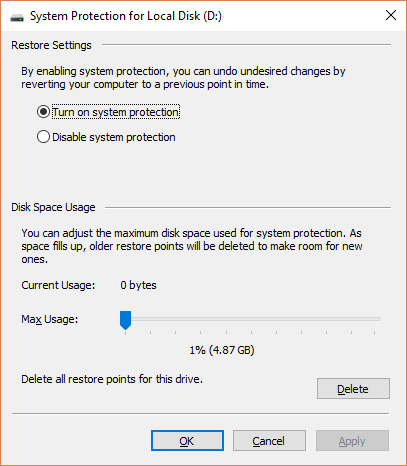Click the "Restore Settings" section heading

[x=51, y=45]
